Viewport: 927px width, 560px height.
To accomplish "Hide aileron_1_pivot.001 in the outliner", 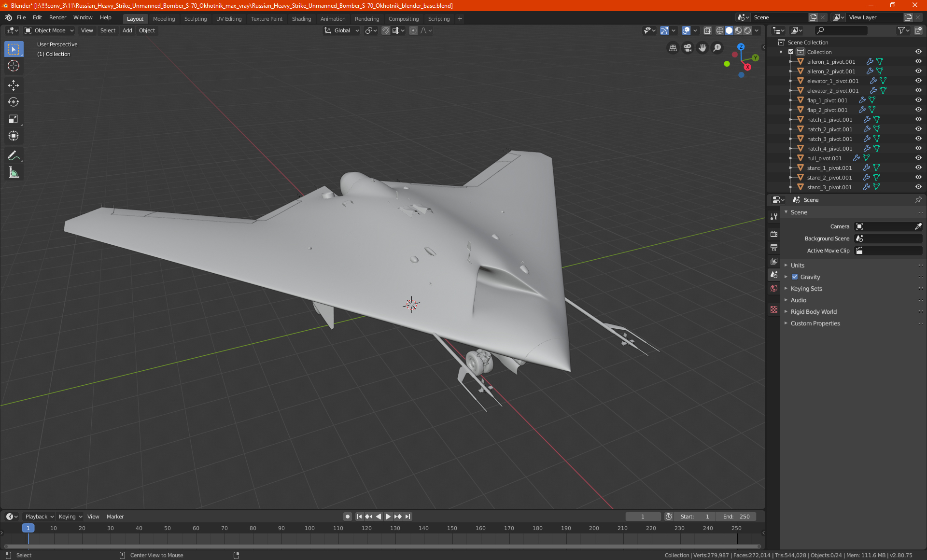I will 918,61.
